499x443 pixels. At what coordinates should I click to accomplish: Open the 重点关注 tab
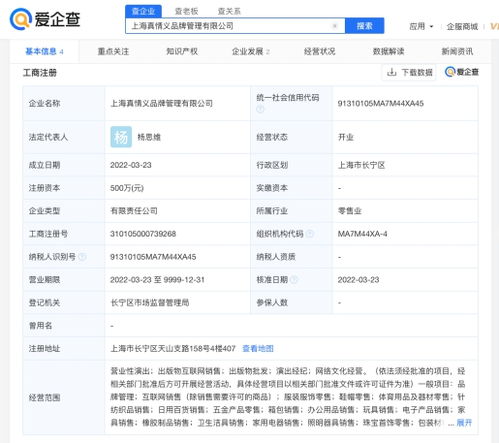pos(113,51)
